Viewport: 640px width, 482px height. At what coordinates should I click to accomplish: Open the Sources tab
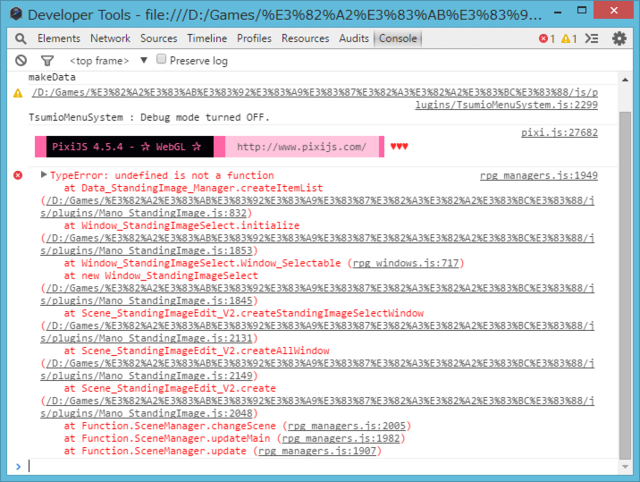pos(159,38)
